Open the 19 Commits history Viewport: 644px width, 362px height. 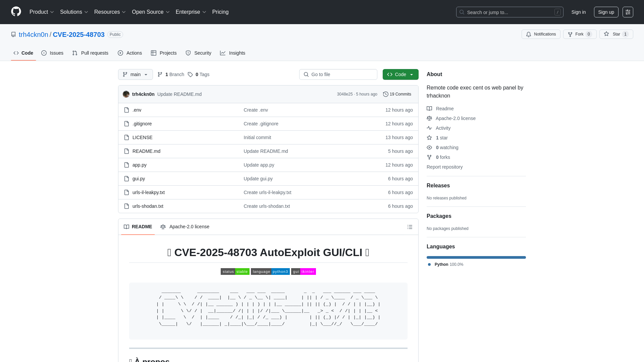point(397,94)
